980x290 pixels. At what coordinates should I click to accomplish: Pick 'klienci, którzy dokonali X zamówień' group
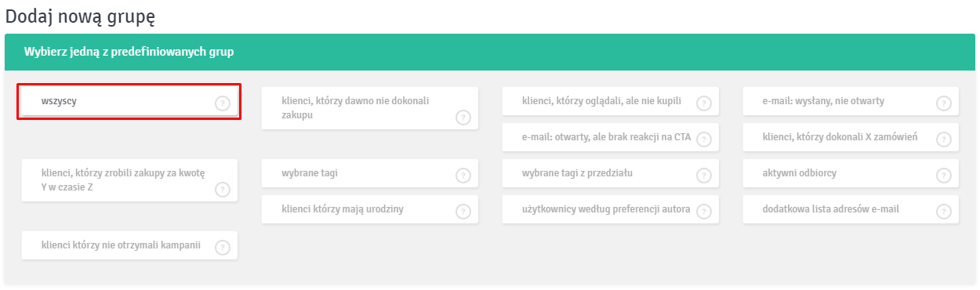(851, 137)
